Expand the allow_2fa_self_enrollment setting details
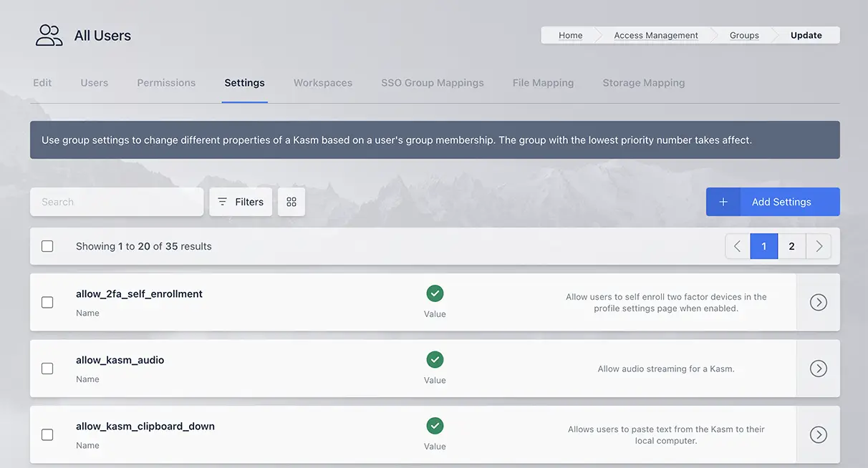The image size is (868, 468). 819,302
